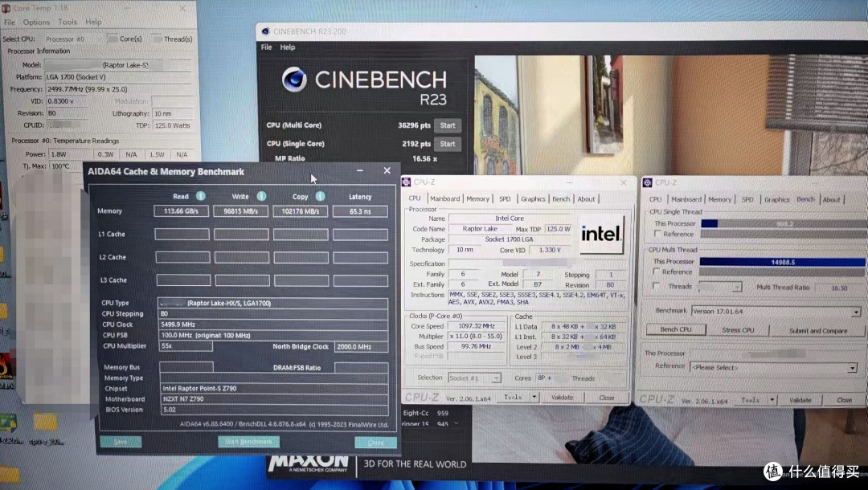Screen dimensions: 868x490
Task: Open Core Temp File menu
Action: point(10,22)
